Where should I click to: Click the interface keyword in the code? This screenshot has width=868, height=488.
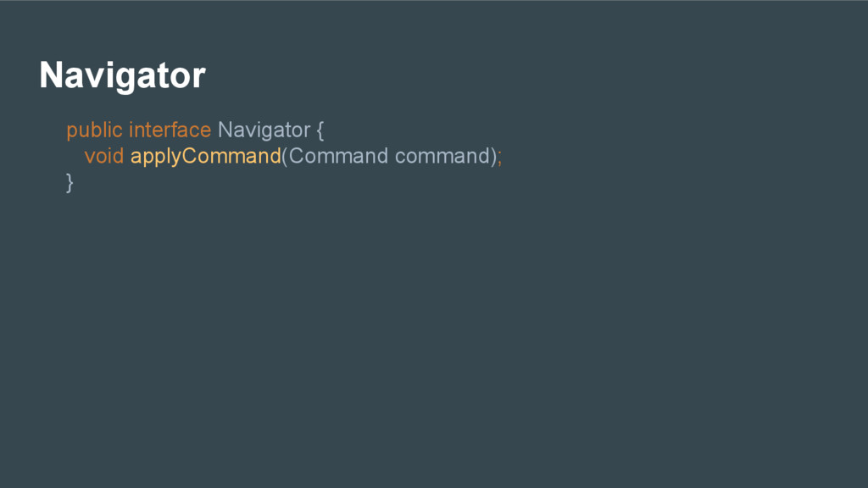click(x=170, y=130)
